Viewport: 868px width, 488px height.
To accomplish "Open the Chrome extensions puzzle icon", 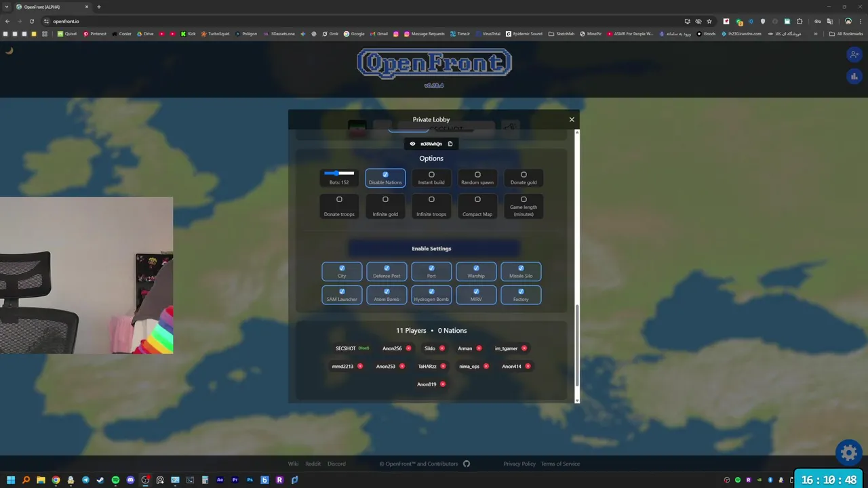I will coord(800,21).
